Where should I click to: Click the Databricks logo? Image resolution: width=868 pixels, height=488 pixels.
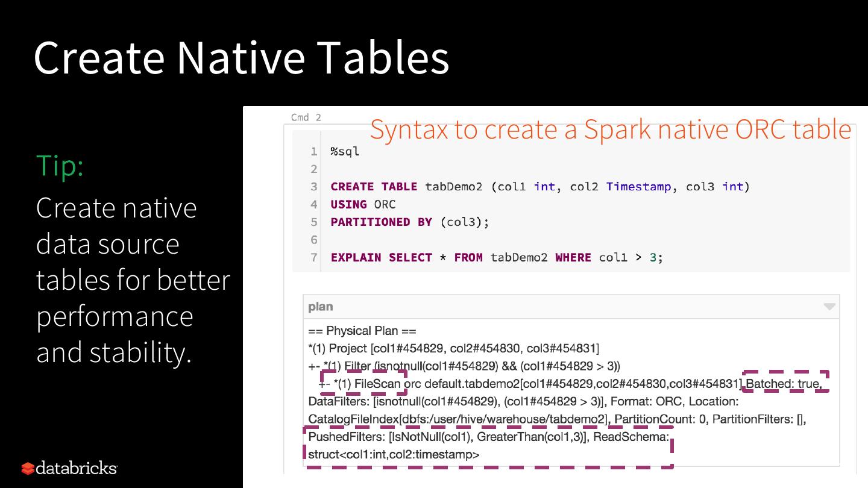click(x=69, y=468)
